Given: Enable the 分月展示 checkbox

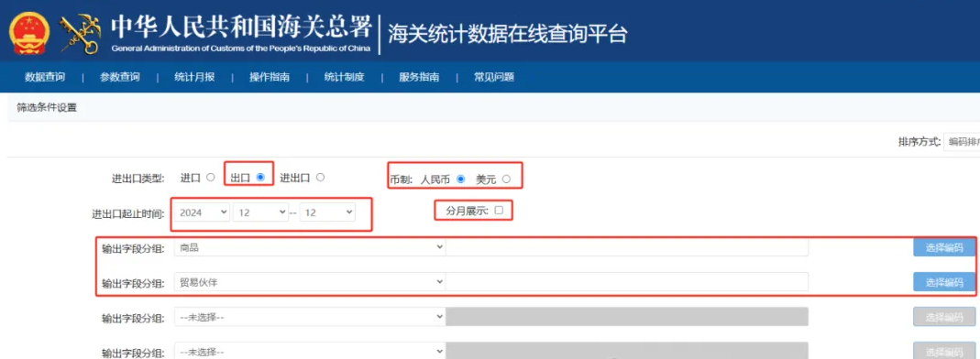Looking at the screenshot, I should (x=499, y=211).
